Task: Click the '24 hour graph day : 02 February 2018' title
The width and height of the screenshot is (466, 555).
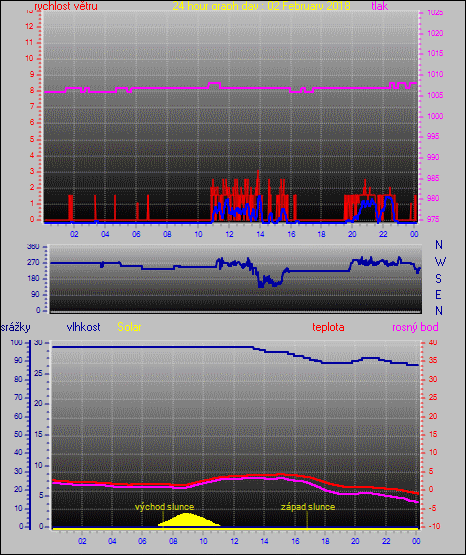Action: [261, 6]
